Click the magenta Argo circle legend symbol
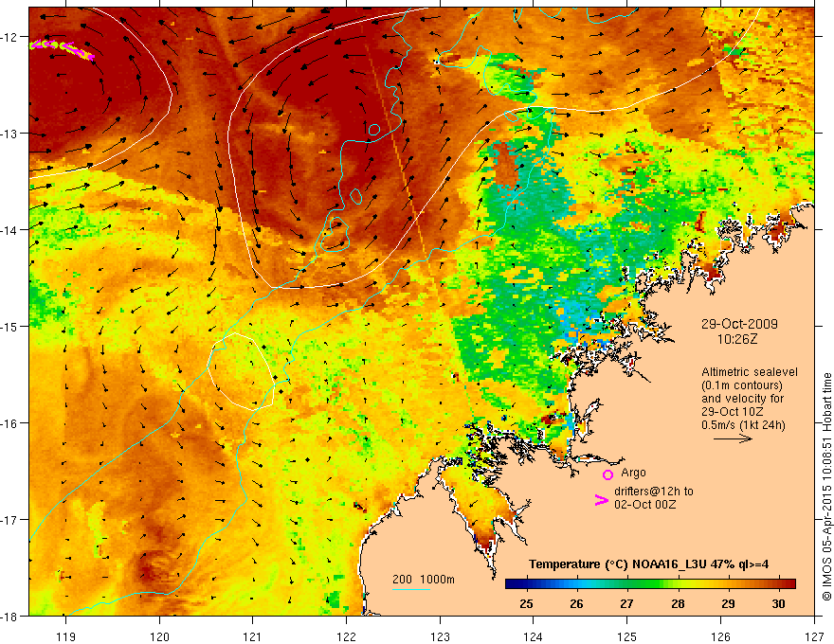Viewport: 834px width, 644px height. coord(607,474)
